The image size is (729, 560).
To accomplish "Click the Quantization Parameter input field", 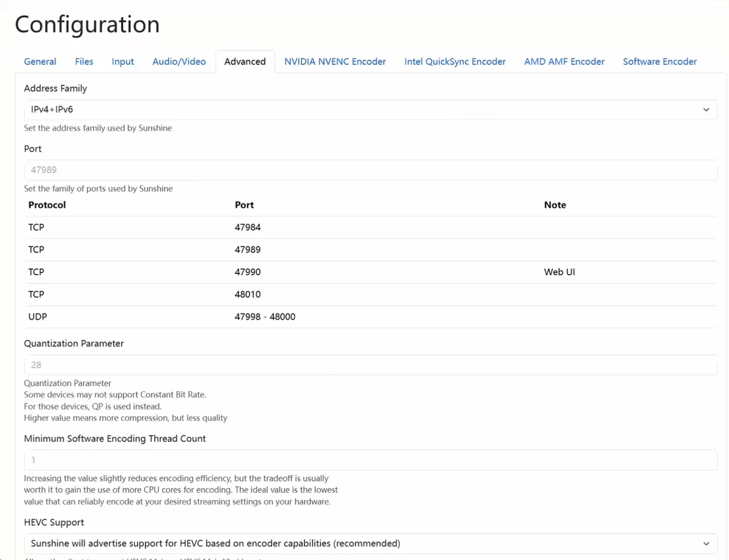I will coord(370,365).
